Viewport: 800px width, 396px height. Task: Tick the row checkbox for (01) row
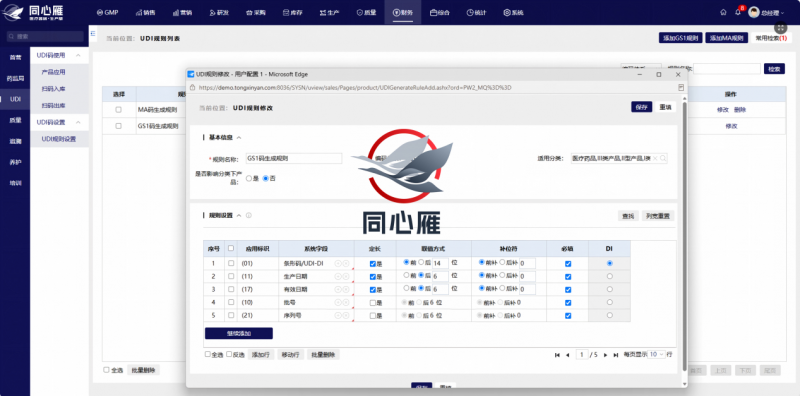(231, 263)
